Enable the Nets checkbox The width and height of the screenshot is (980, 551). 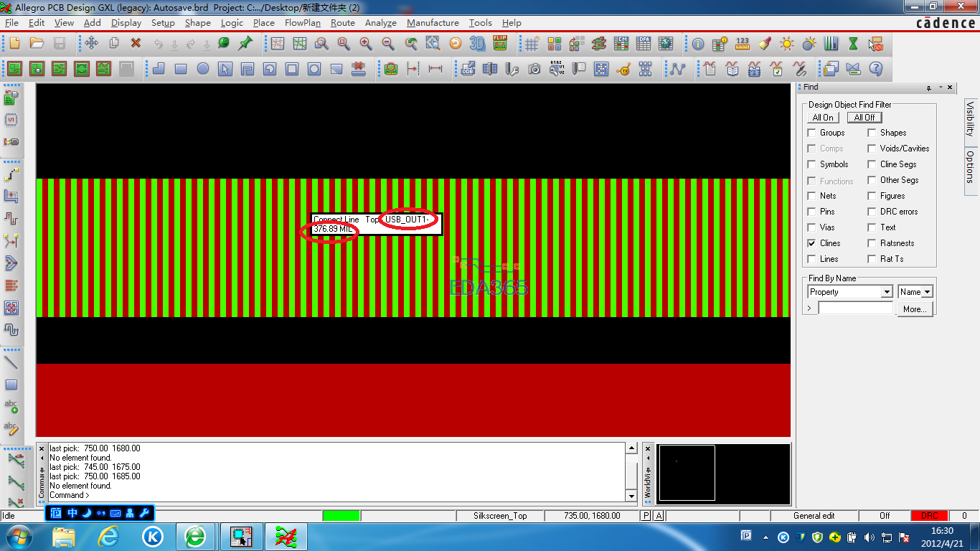812,196
